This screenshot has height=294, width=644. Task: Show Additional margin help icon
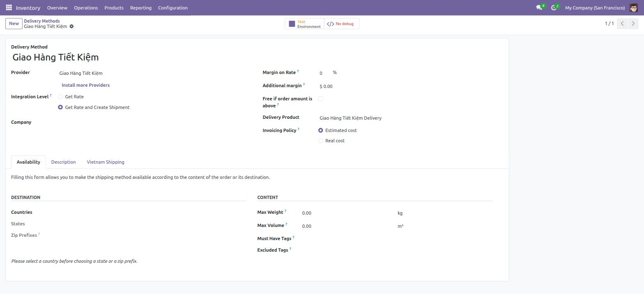(304, 84)
